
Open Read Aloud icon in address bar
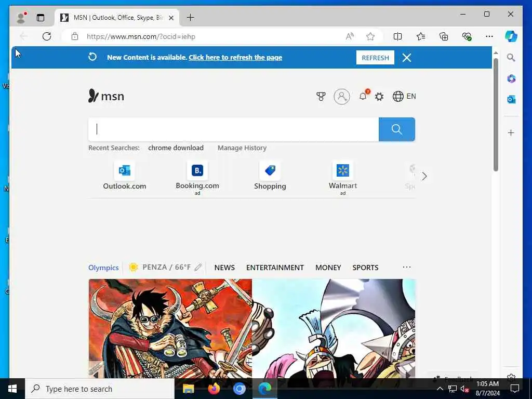click(x=350, y=36)
